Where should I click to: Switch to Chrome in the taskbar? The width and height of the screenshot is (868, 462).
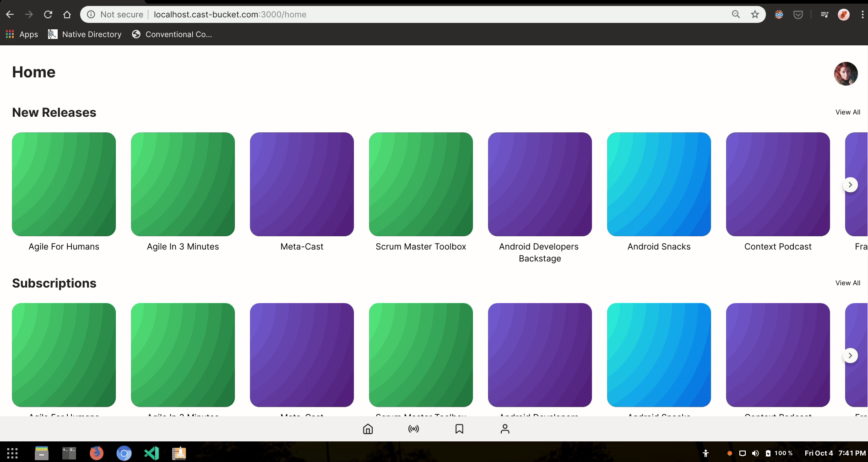tap(124, 453)
